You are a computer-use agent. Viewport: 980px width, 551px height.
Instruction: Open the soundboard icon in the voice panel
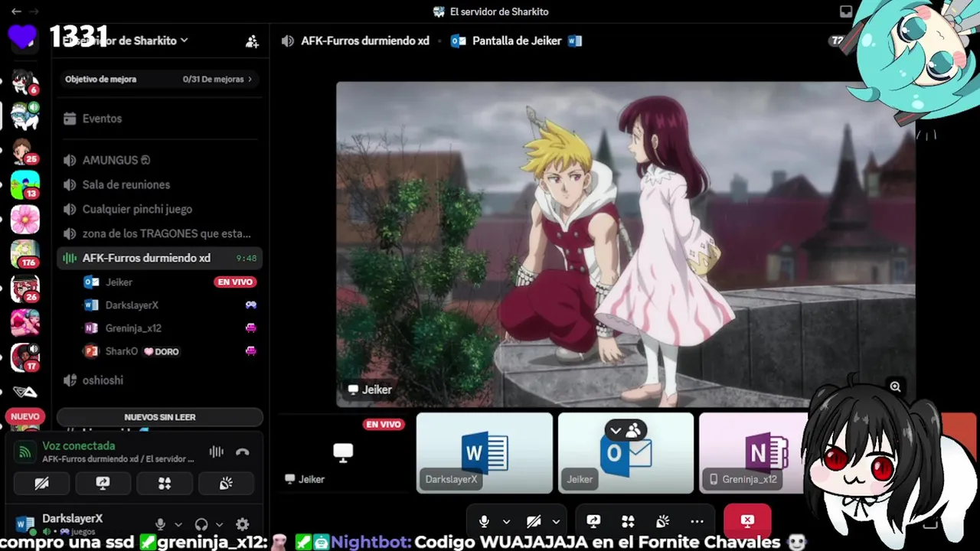(x=226, y=483)
